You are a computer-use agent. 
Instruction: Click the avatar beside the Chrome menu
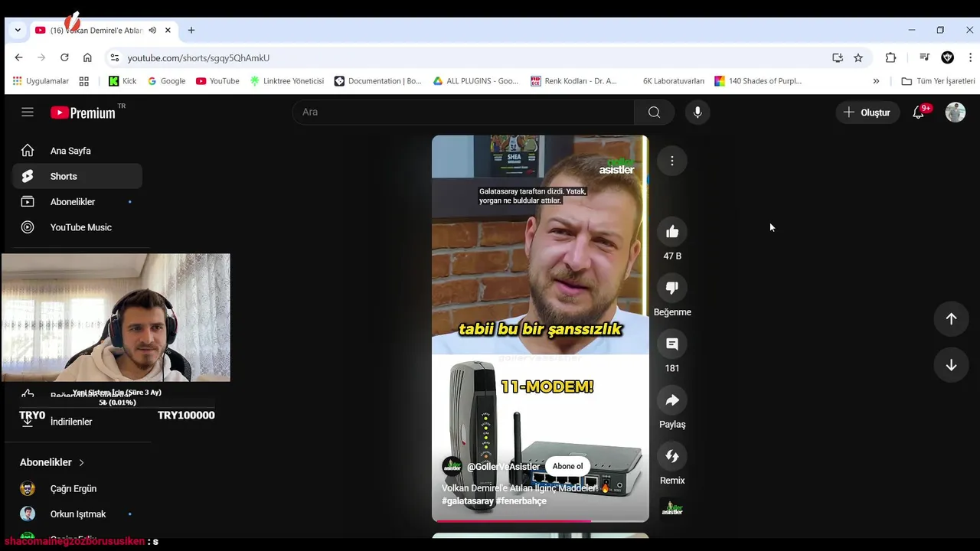(x=948, y=57)
